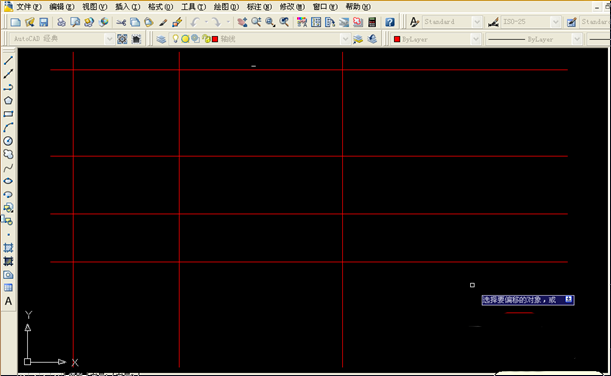This screenshot has width=611, height=376.
Task: Click the Undo arrow button
Action: (x=195, y=22)
